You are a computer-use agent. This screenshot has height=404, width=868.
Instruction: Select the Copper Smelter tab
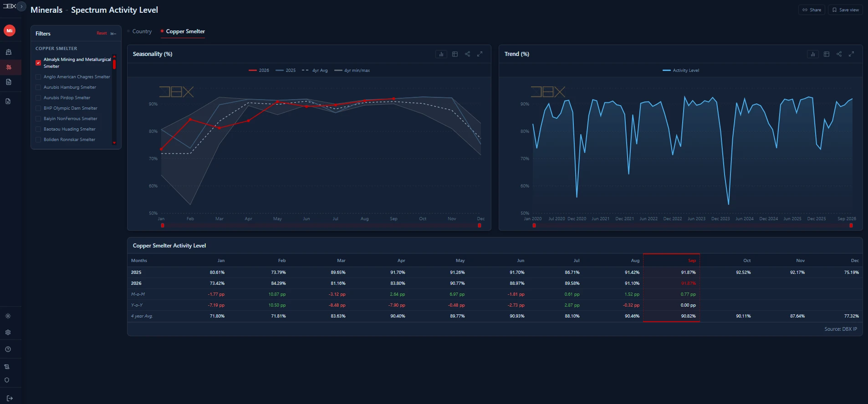coord(185,31)
